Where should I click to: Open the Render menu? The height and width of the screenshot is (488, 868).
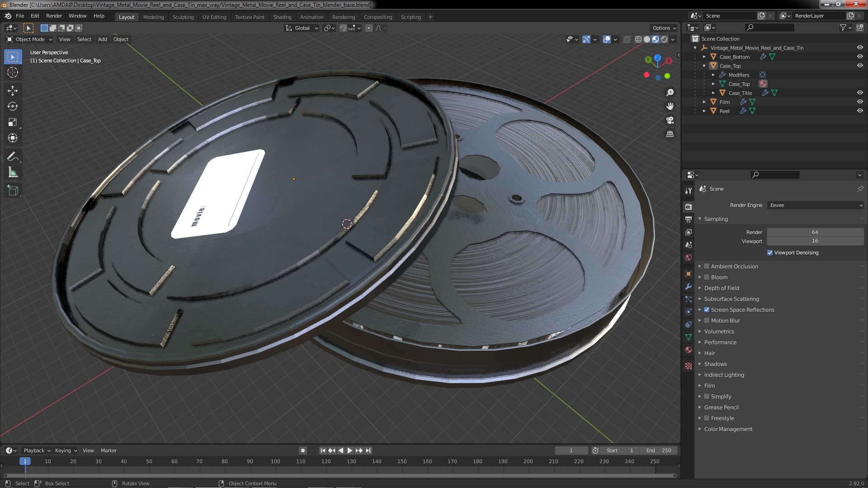pyautogui.click(x=54, y=16)
